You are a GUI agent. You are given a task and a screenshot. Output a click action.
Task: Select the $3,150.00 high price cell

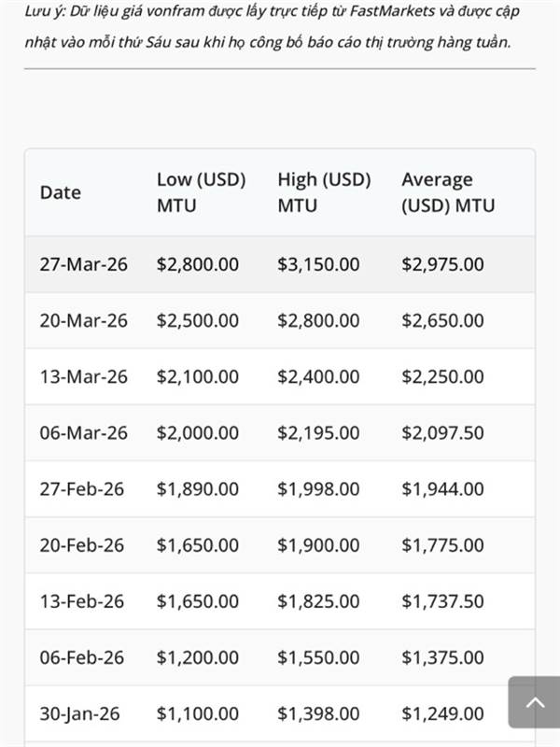(x=318, y=264)
